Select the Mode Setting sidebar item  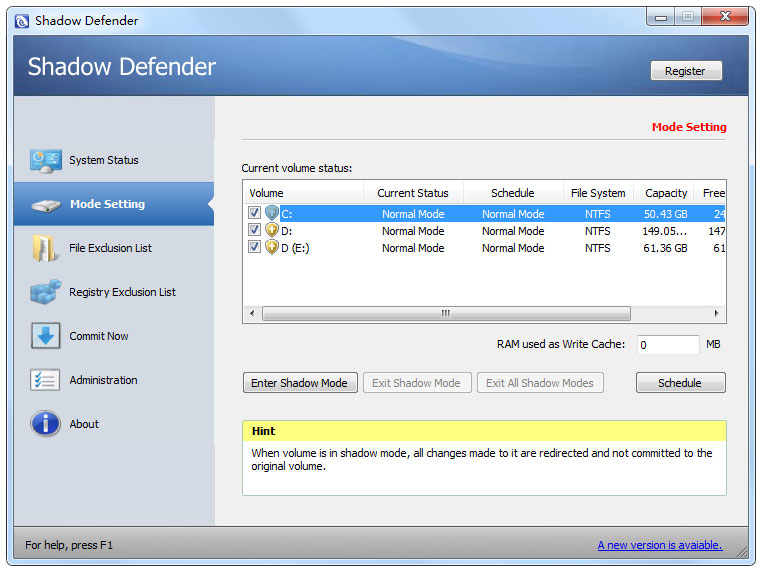click(114, 204)
